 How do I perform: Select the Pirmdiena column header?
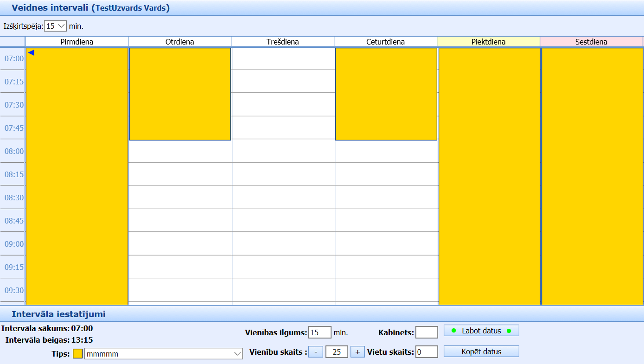click(77, 42)
